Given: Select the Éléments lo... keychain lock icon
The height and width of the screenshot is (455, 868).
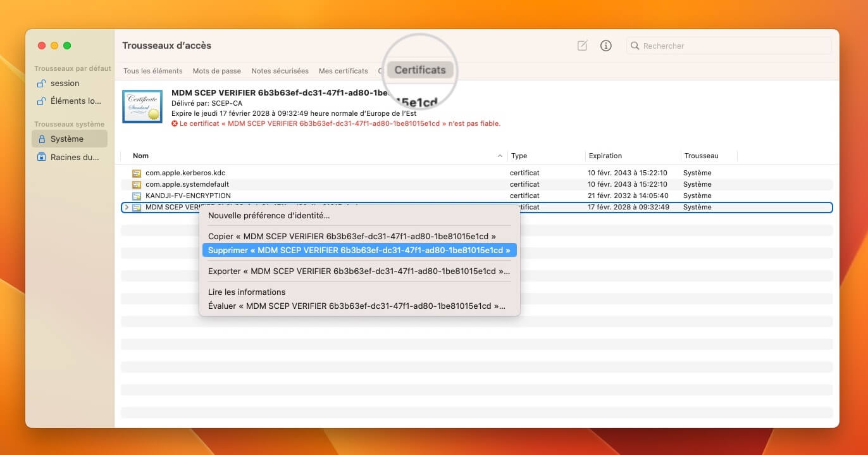Looking at the screenshot, I should tap(41, 101).
